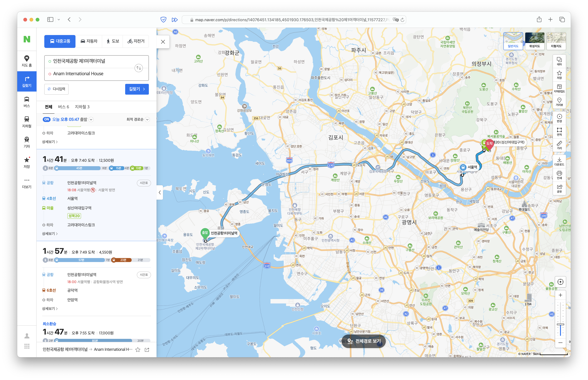Select the 버스 6 results tab
This screenshot has height=380, width=588.
click(x=64, y=107)
